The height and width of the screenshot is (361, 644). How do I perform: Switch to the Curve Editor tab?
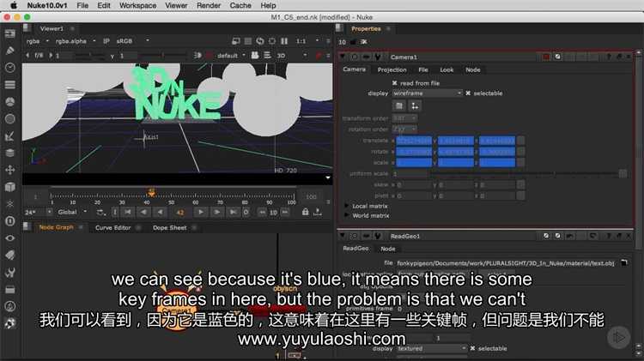[x=112, y=227]
